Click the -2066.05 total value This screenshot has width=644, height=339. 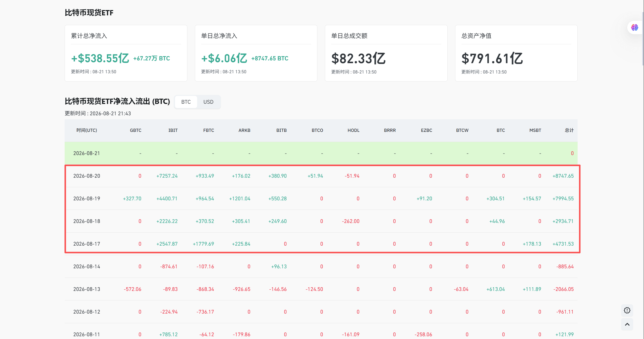click(x=564, y=289)
